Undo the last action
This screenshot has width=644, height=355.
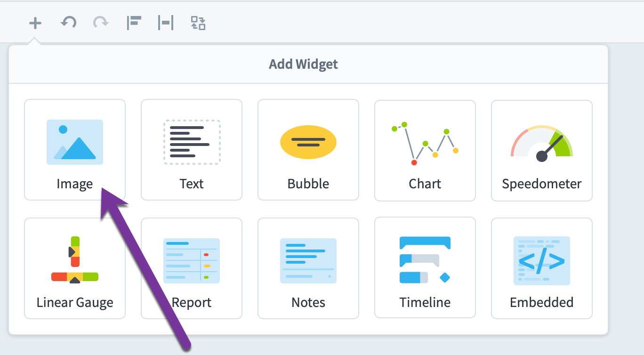[69, 22]
